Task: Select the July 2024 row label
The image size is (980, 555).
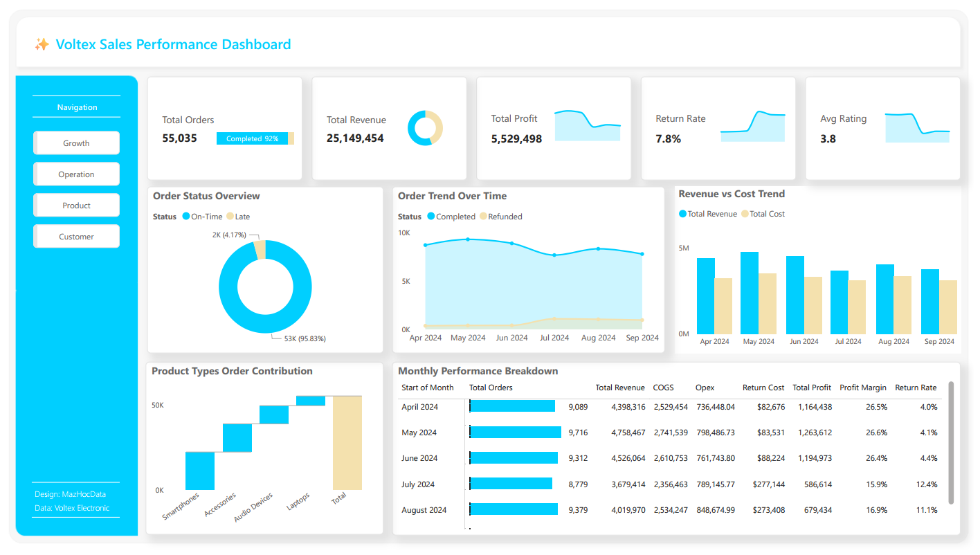Action: click(418, 484)
